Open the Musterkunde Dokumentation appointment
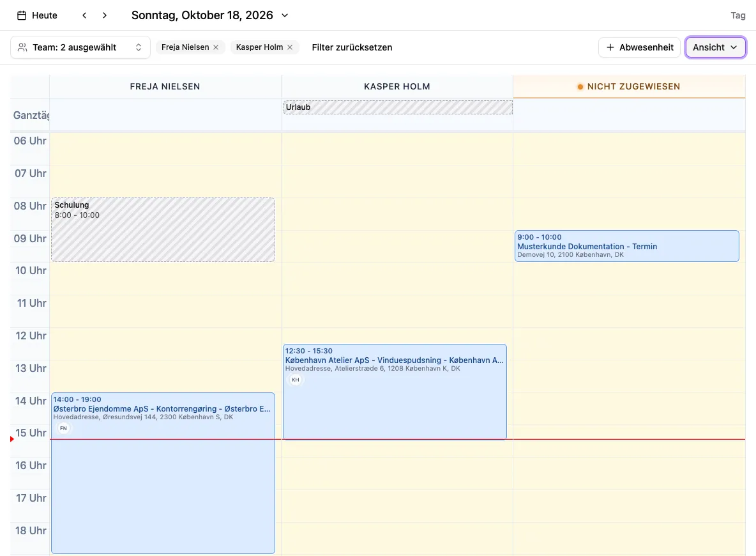Image resolution: width=756 pixels, height=556 pixels. tap(627, 246)
